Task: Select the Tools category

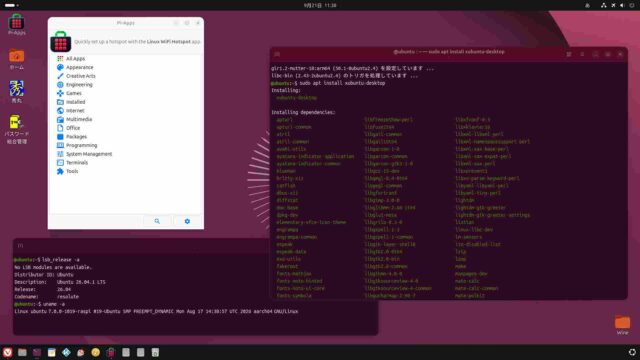Action: coord(68,171)
